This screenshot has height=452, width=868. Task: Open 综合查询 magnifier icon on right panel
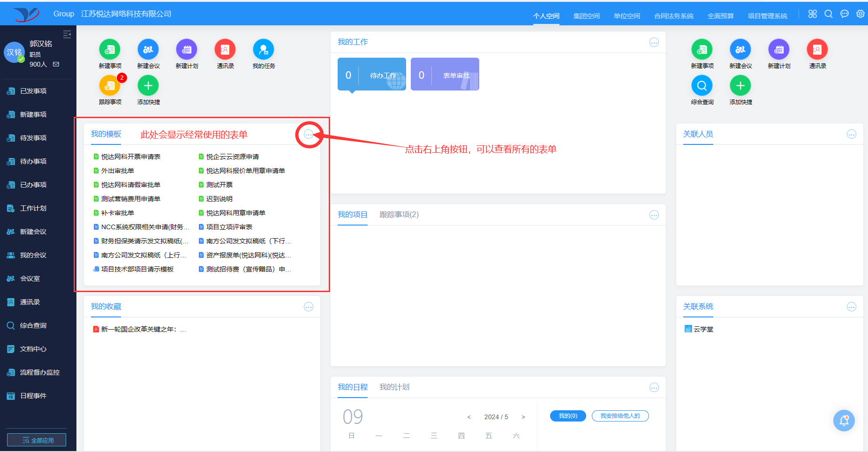(702, 86)
